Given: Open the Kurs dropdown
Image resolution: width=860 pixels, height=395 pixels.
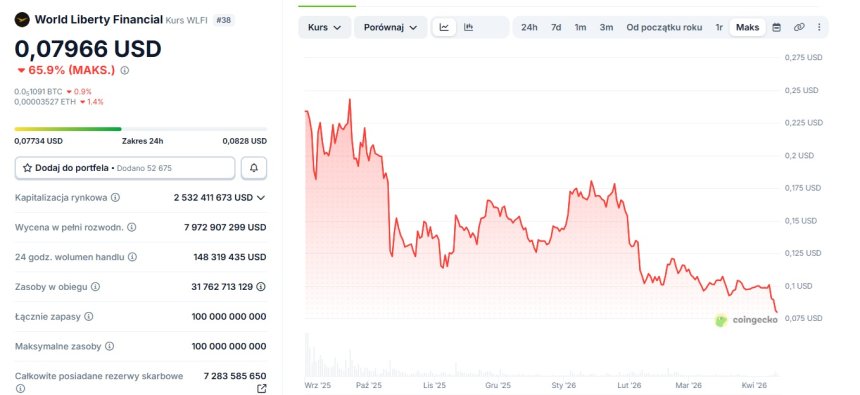Looking at the screenshot, I should [x=325, y=27].
